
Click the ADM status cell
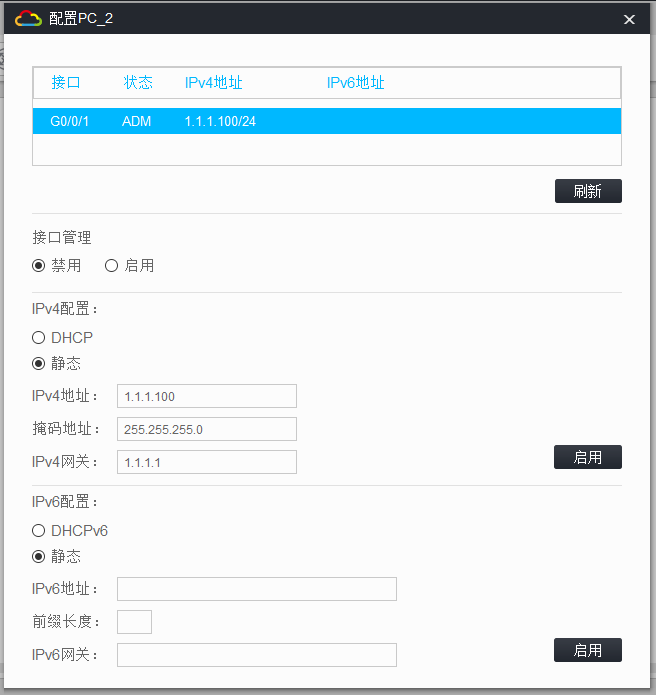[x=137, y=121]
